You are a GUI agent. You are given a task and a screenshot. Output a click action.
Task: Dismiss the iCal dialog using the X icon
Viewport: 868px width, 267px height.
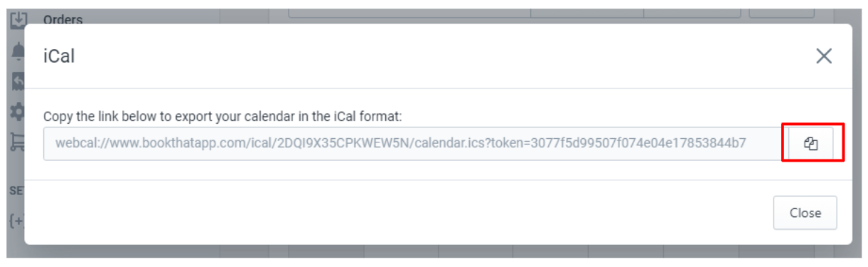tap(824, 56)
